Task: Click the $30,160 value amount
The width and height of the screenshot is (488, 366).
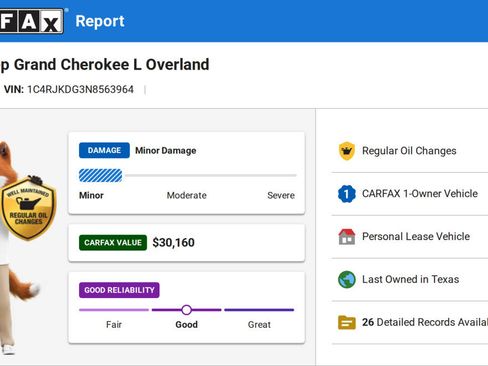Action: (174, 243)
